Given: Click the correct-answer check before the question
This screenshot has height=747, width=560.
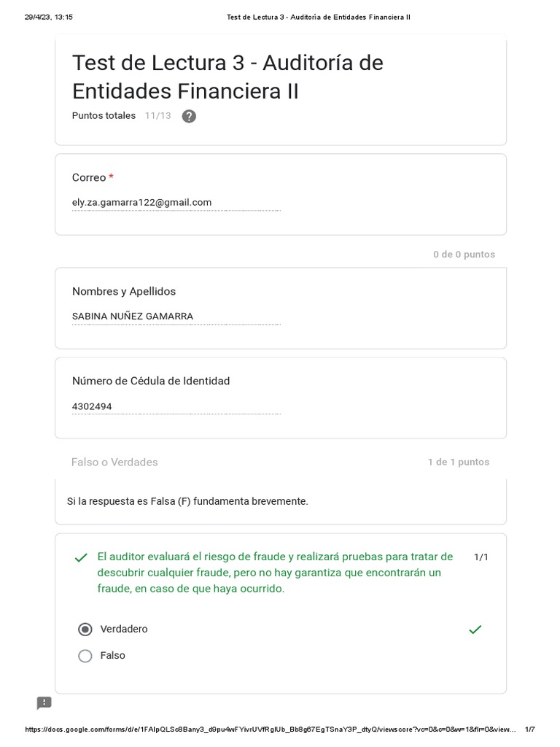Looking at the screenshot, I should (x=81, y=558).
